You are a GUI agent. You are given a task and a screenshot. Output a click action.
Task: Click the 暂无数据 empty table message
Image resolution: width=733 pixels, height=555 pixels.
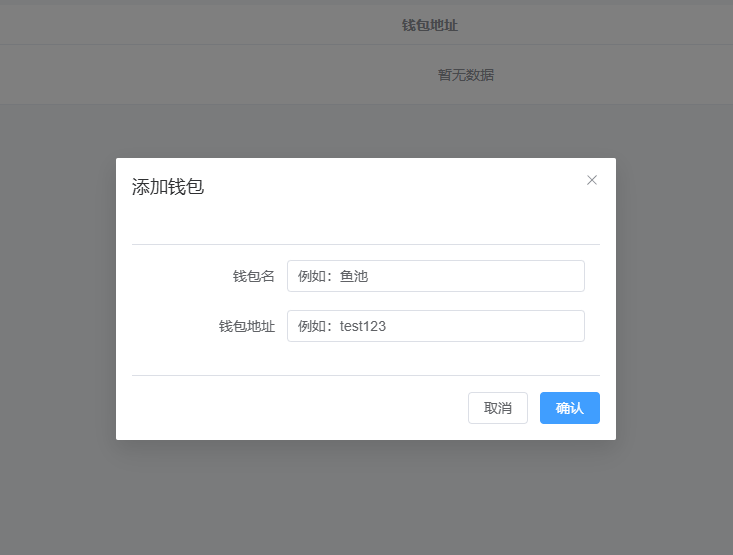pyautogui.click(x=465, y=75)
